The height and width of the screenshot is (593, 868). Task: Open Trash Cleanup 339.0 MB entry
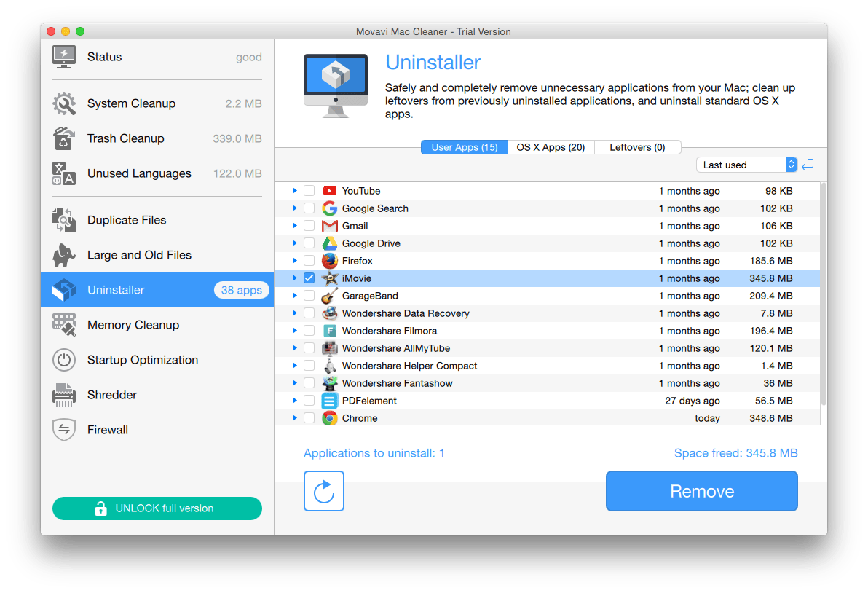pyautogui.click(x=157, y=138)
